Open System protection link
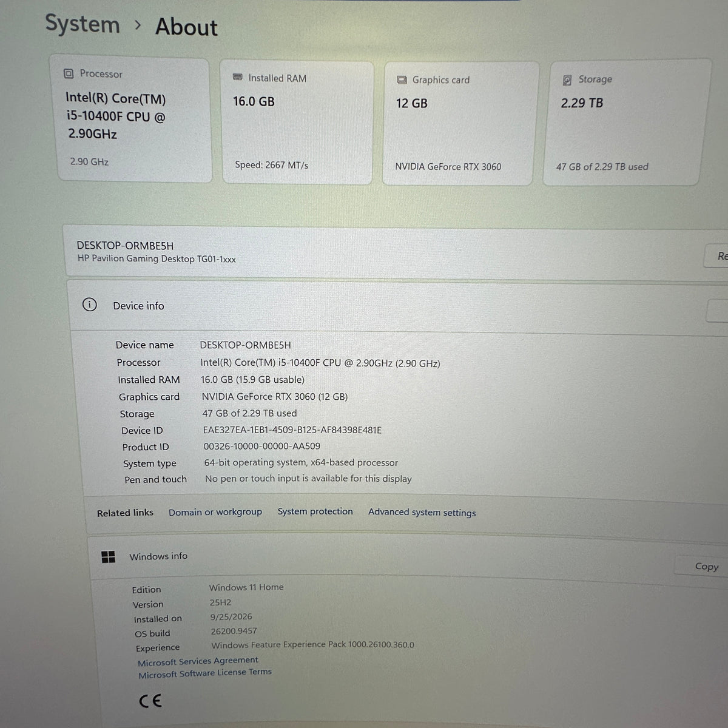This screenshot has height=728, width=728. [x=315, y=511]
